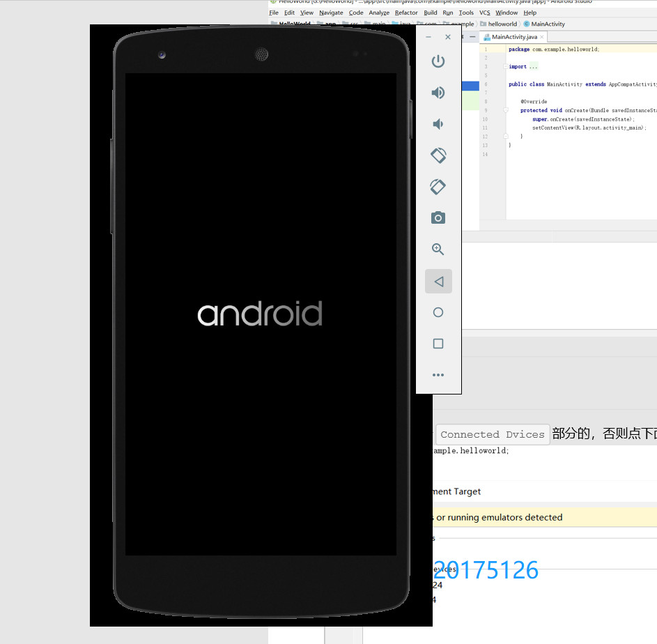The height and width of the screenshot is (644, 657).
Task: Click the helloworld breadcrumb folder
Action: (499, 24)
